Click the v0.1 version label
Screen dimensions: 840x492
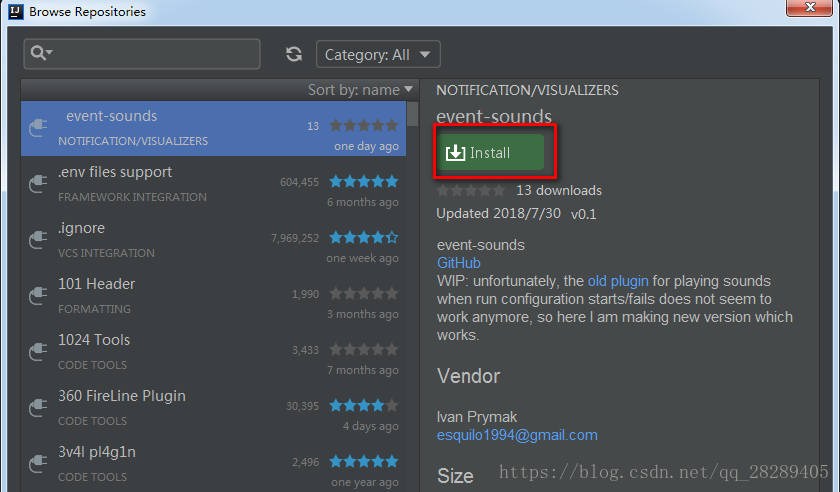tap(583, 214)
